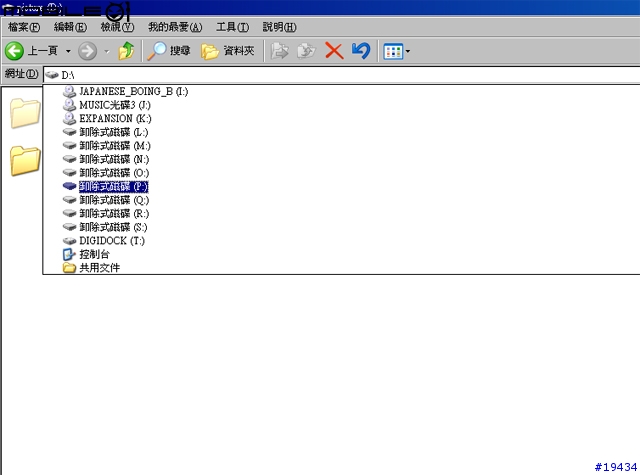Open the 檔案(F) menu
Screen dimensions: 640x475
(24, 27)
